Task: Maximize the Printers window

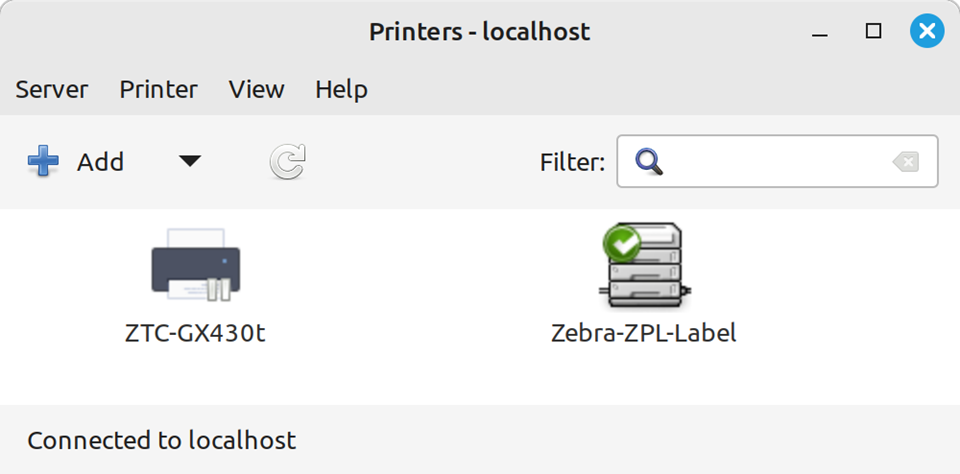Action: [x=874, y=32]
